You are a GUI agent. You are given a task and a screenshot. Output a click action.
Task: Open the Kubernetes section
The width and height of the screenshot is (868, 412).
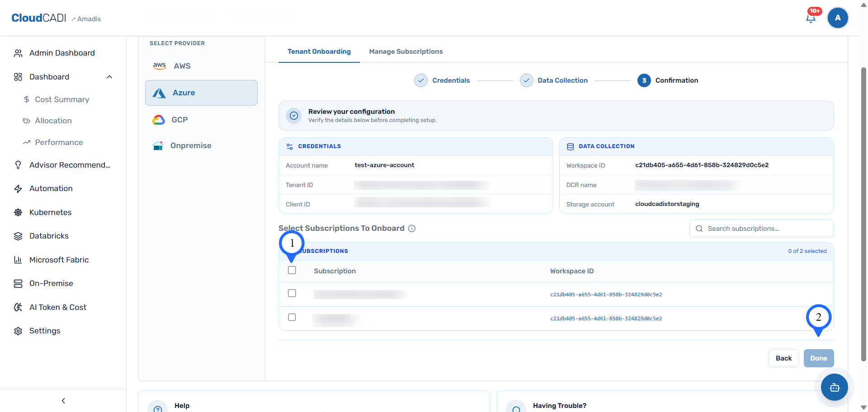pyautogui.click(x=51, y=212)
